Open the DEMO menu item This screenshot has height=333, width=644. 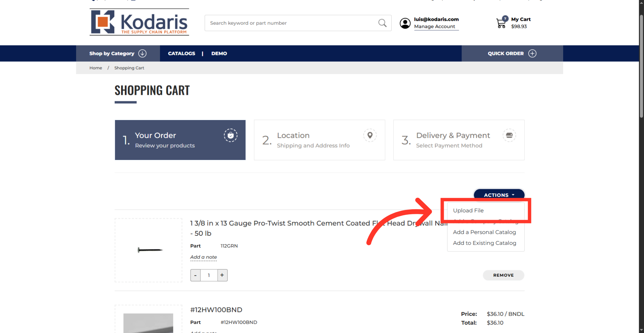[x=219, y=53]
